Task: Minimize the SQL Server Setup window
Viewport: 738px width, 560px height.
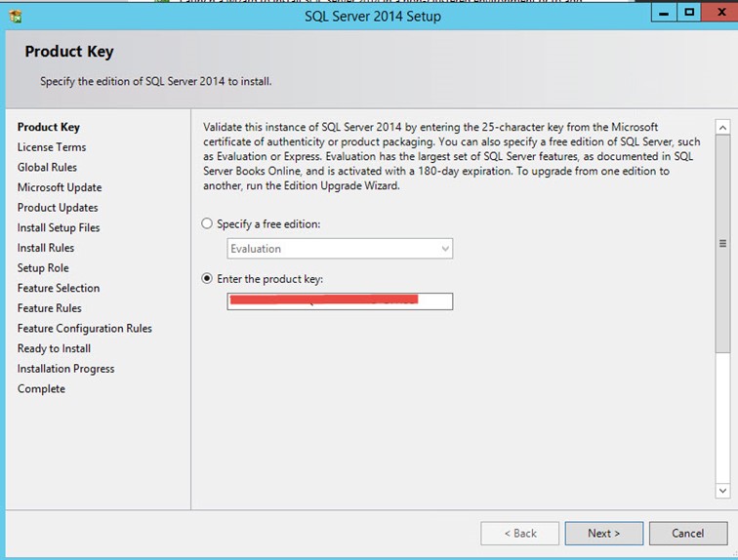Action: [x=661, y=13]
